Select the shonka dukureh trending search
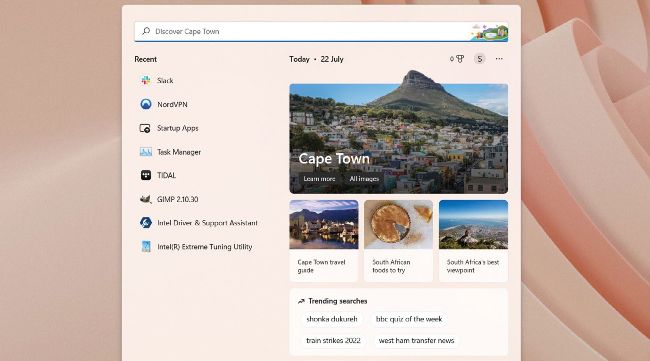This screenshot has width=650, height=361. point(332,319)
